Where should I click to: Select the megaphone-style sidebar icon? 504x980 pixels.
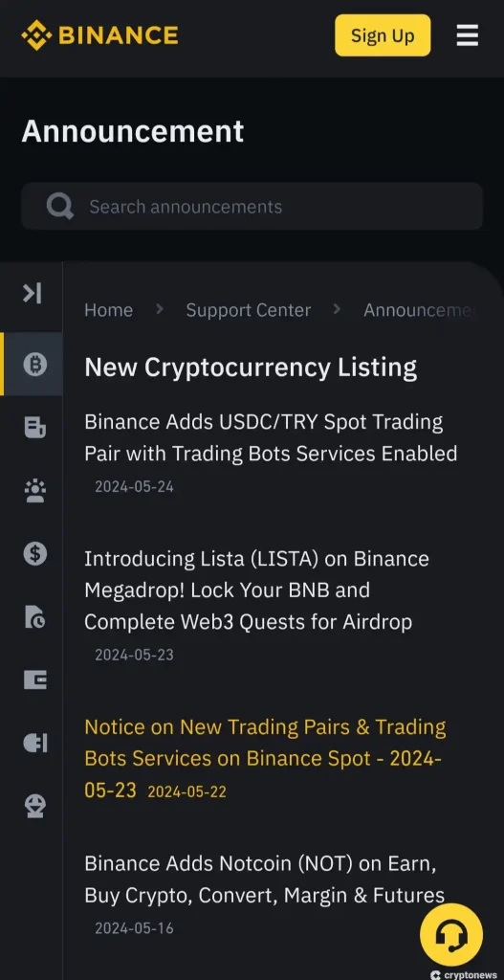(x=35, y=743)
